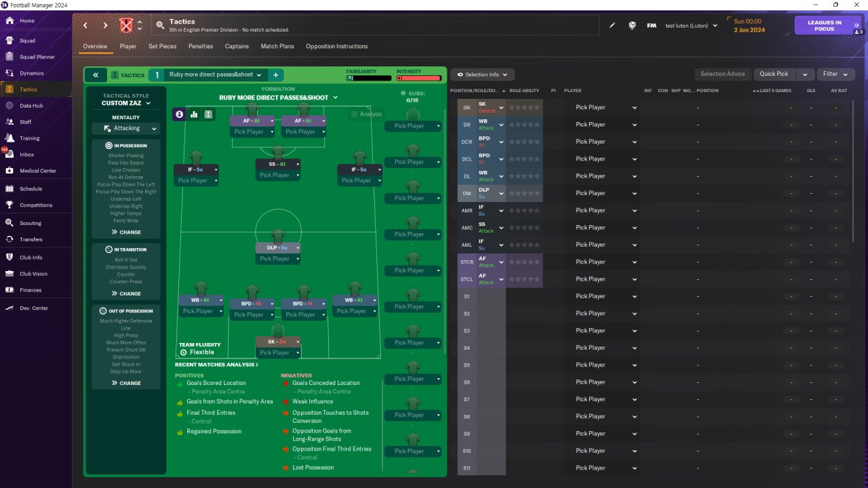Switch to the Player tab
This screenshot has height=488, width=868.
pos(128,46)
